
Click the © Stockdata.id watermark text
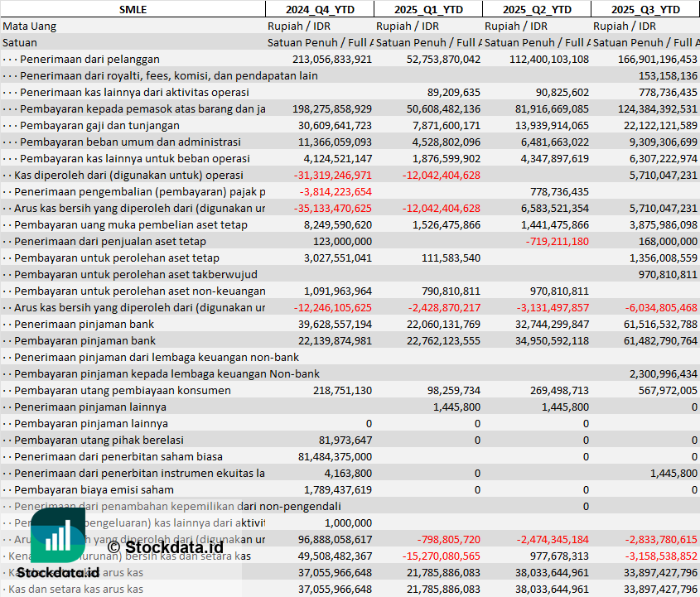[x=165, y=546]
